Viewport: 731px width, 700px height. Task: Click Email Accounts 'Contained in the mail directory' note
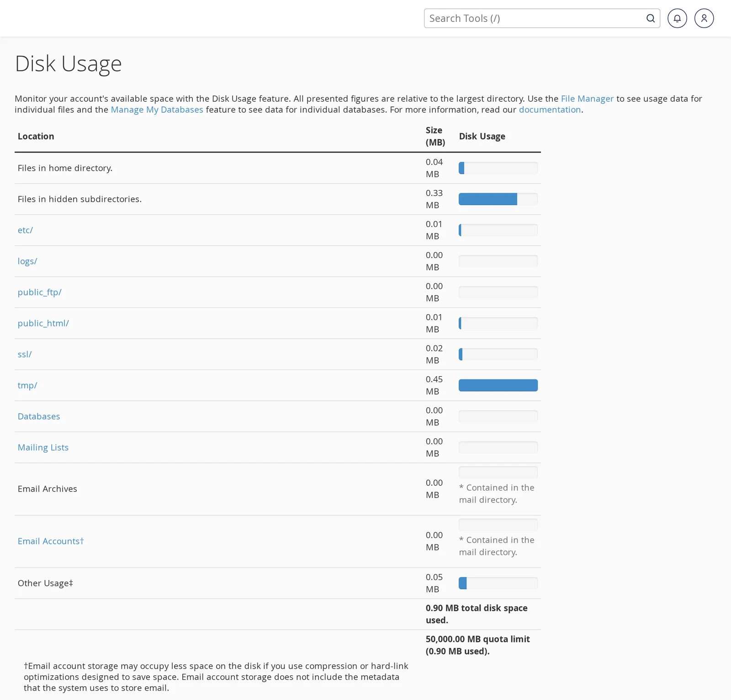pos(497,546)
